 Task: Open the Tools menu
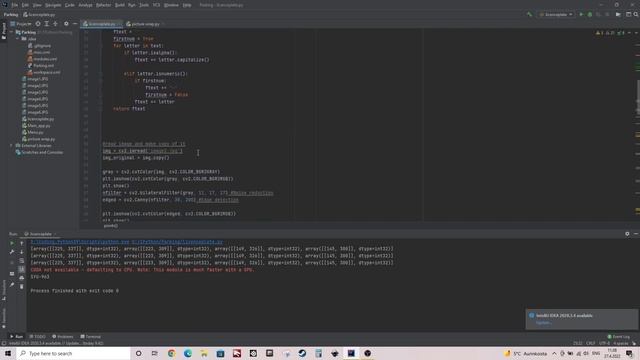pos(144,5)
